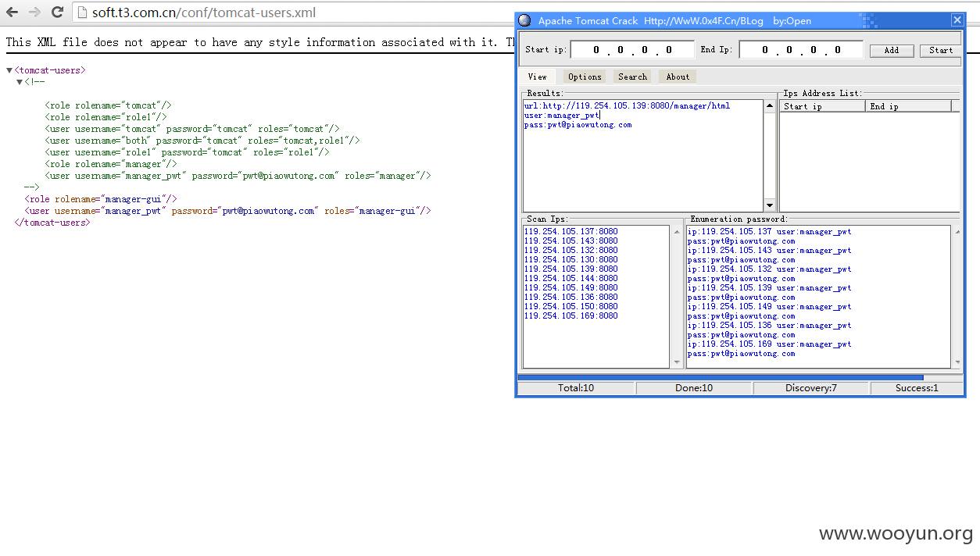
Task: Click the Add button
Action: (x=891, y=50)
